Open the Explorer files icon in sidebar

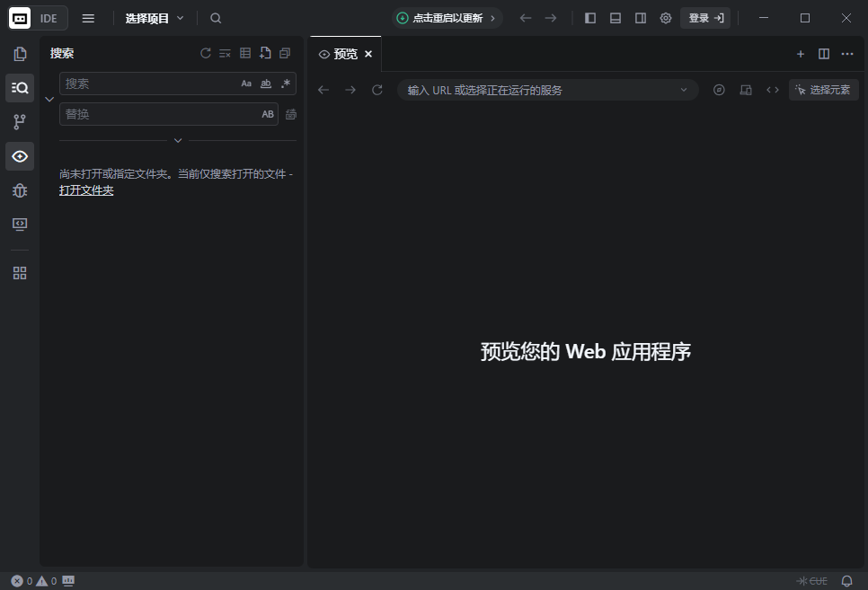click(x=20, y=54)
